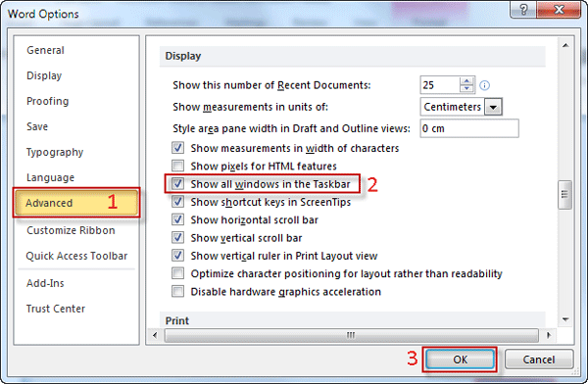
Task: Click the horizontal scrollbar right arrow
Action: pyautogui.click(x=549, y=335)
